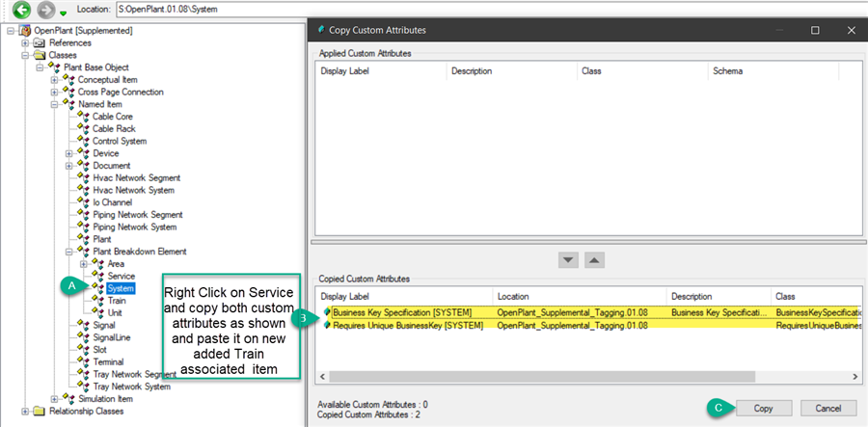Click the Copied attributes Location column header

pyautogui.click(x=580, y=297)
